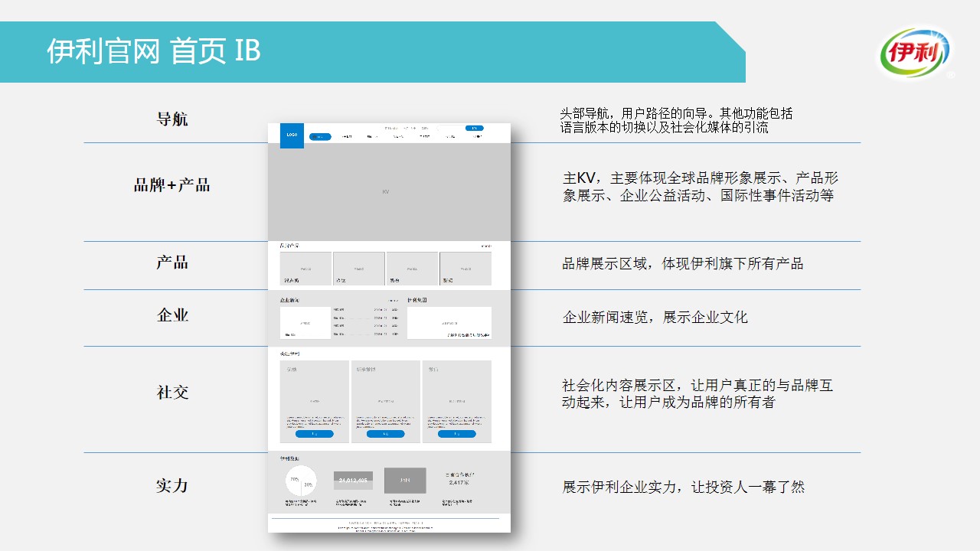Screen dimensions: 980x551
Task: Click the 企业 section label
Action: [x=172, y=315]
